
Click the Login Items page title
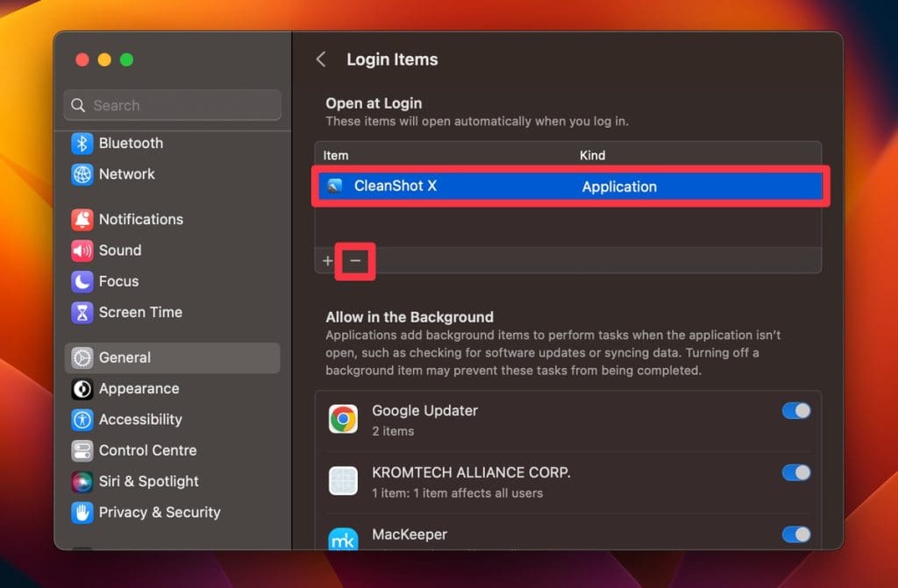click(x=392, y=60)
